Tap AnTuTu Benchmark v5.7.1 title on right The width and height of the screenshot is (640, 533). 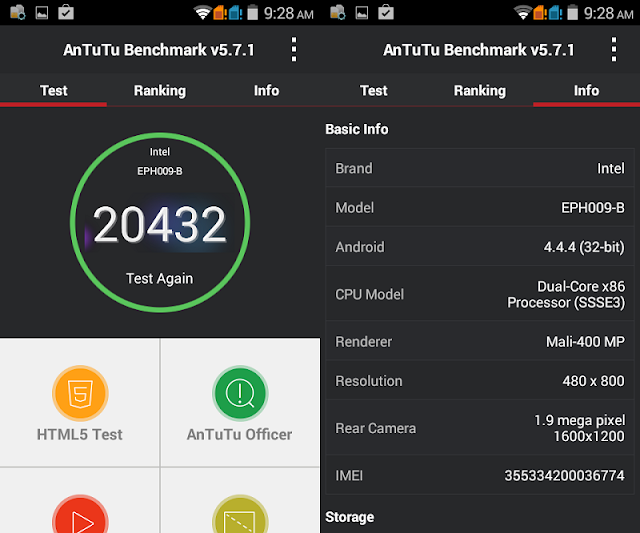[479, 50]
